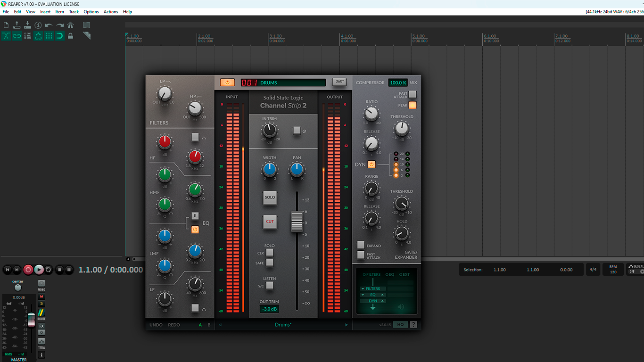The width and height of the screenshot is (644, 362).
Task: Toggle item grouping chain-link icon
Action: pyautogui.click(x=17, y=36)
